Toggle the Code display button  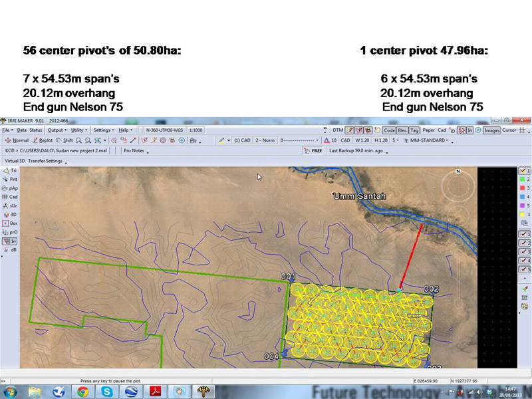click(389, 130)
